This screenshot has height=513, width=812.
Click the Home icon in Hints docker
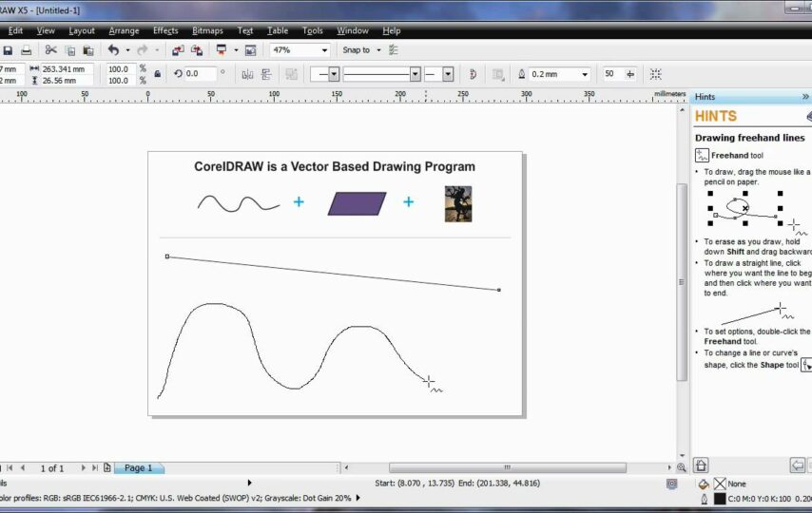[701, 465]
